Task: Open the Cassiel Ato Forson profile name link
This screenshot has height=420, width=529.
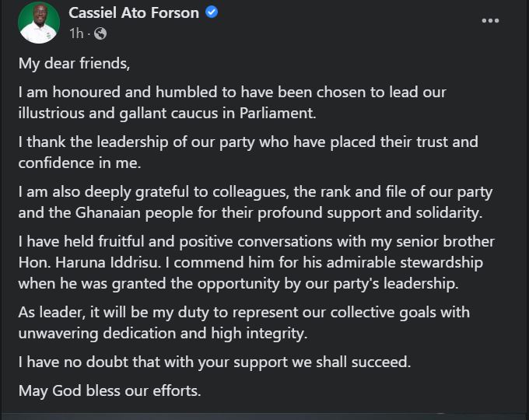Action: (134, 12)
